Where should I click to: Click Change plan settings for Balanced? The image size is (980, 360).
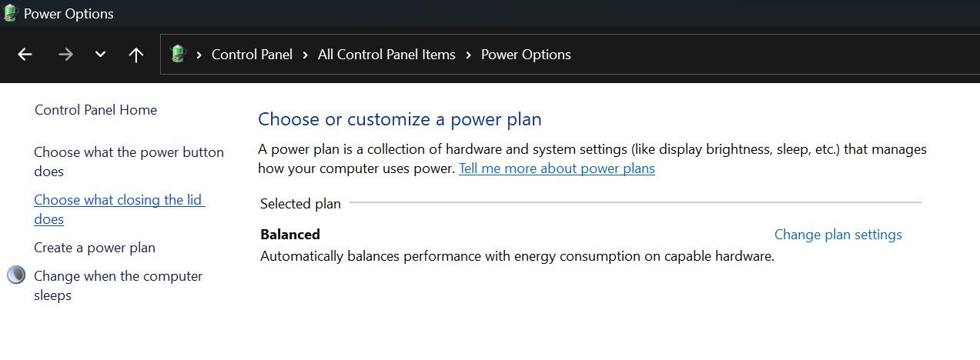838,235
